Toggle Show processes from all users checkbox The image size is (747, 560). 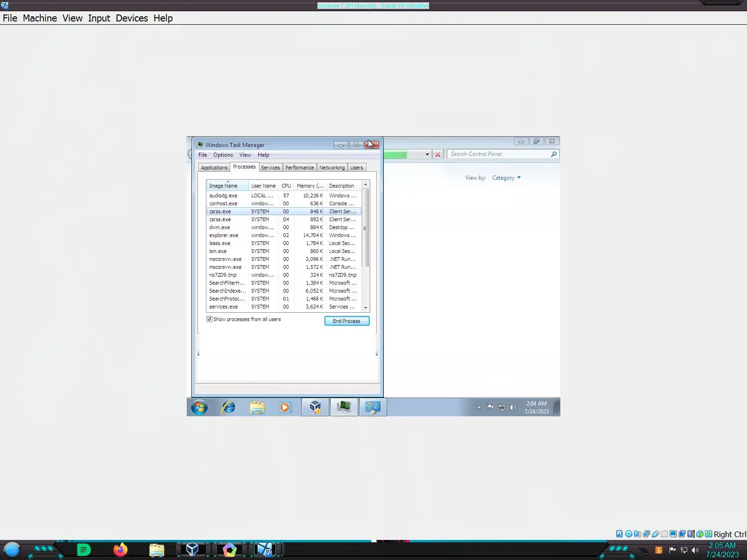click(x=210, y=319)
